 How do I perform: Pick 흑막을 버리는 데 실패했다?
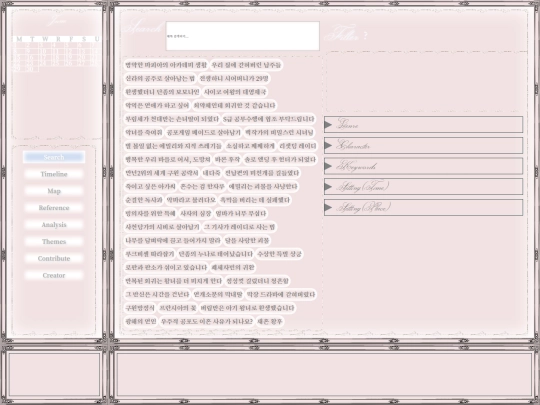[x=255, y=200]
